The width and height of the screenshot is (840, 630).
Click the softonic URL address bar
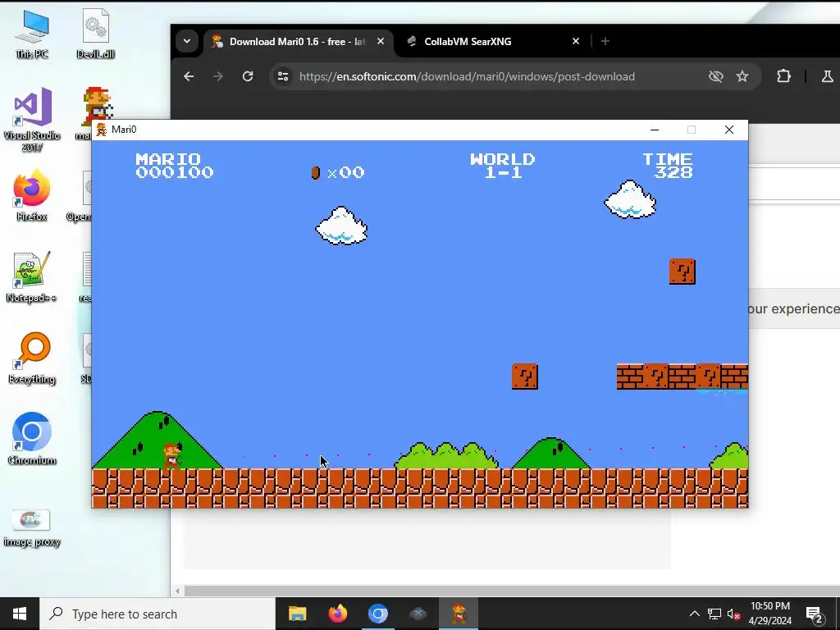click(467, 76)
